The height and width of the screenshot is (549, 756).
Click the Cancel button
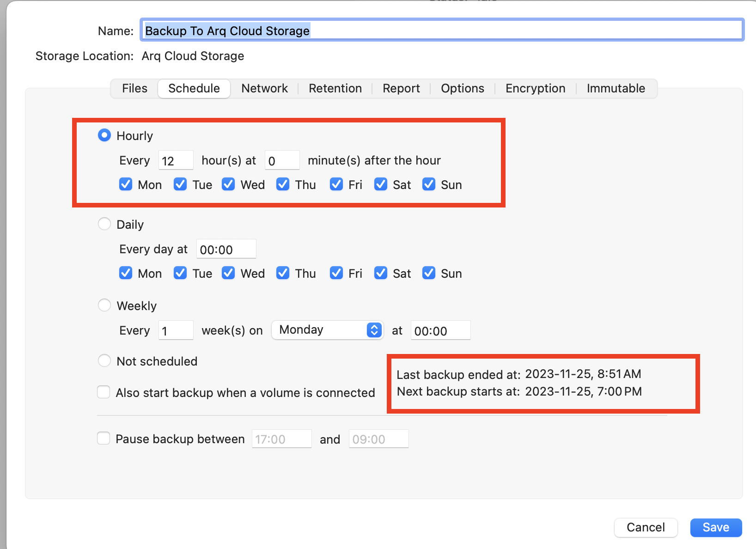click(x=646, y=527)
